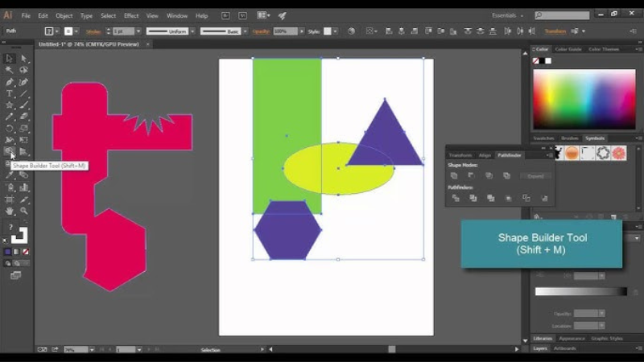Select the Line Segment tool
The height and width of the screenshot is (362, 644).
click(x=24, y=93)
